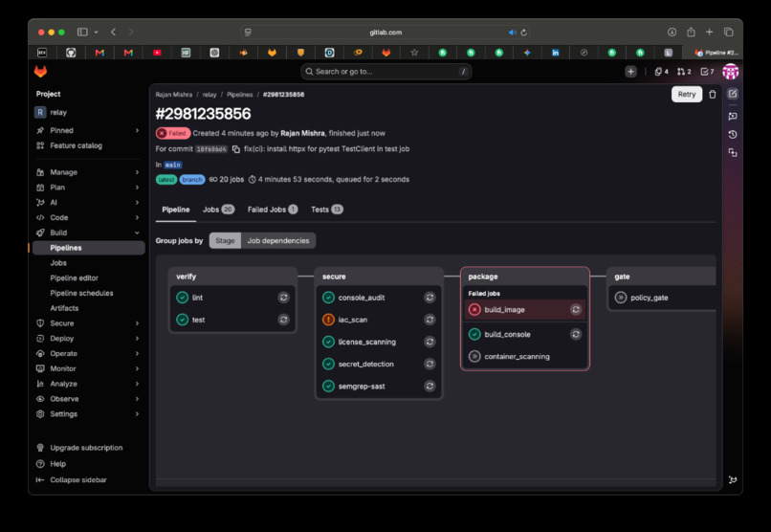
Task: Focus the Search or go to field
Action: (386, 72)
